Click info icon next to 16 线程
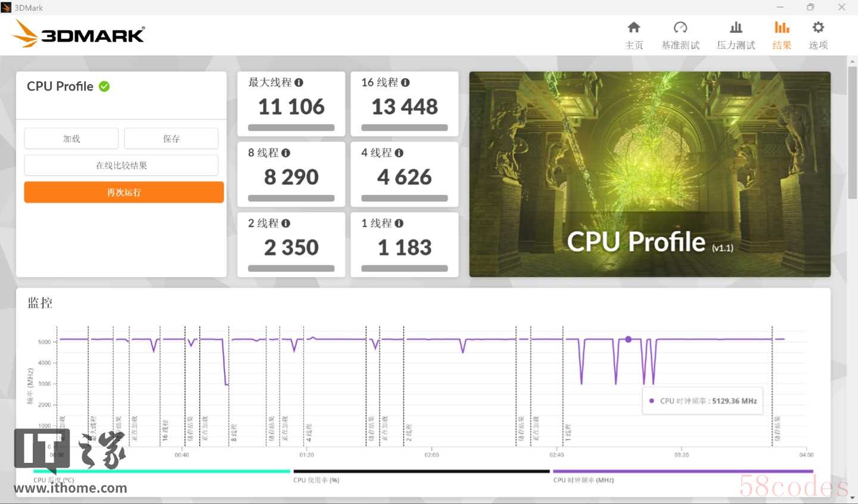This screenshot has width=858, height=504. coord(405,83)
